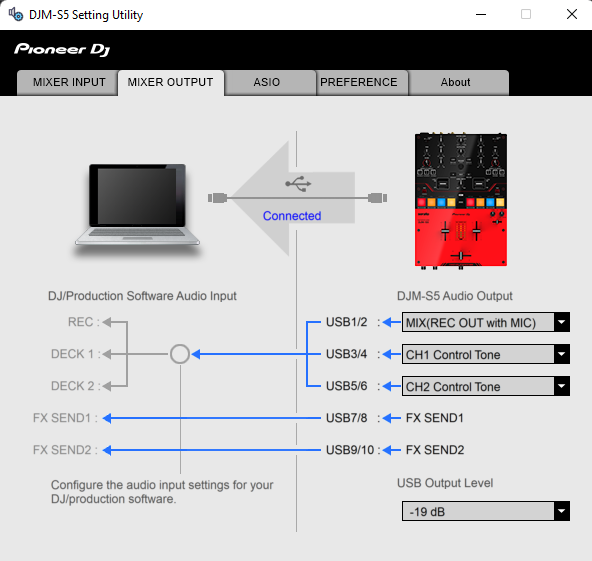592x561 pixels.
Task: Click the USB9/10 channel label
Action: pyautogui.click(x=350, y=450)
